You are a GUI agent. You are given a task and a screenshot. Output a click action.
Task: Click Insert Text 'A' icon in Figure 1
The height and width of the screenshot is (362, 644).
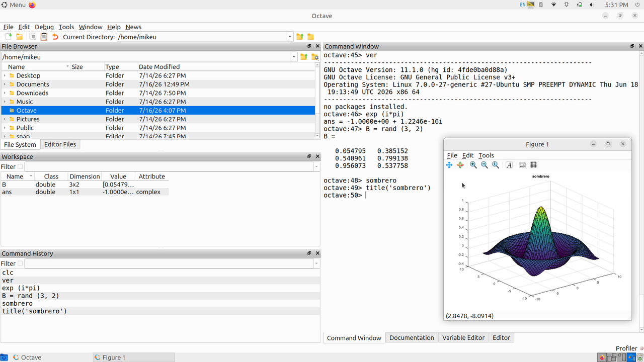point(509,165)
